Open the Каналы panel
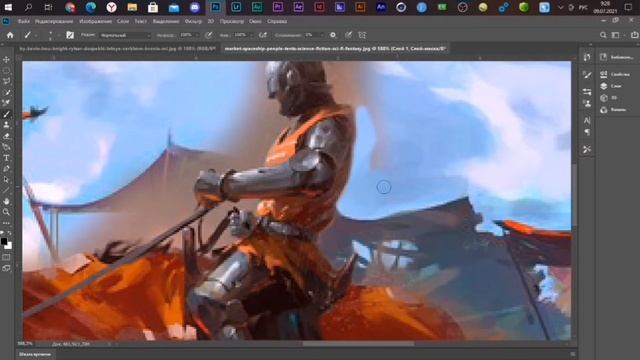 click(x=613, y=110)
